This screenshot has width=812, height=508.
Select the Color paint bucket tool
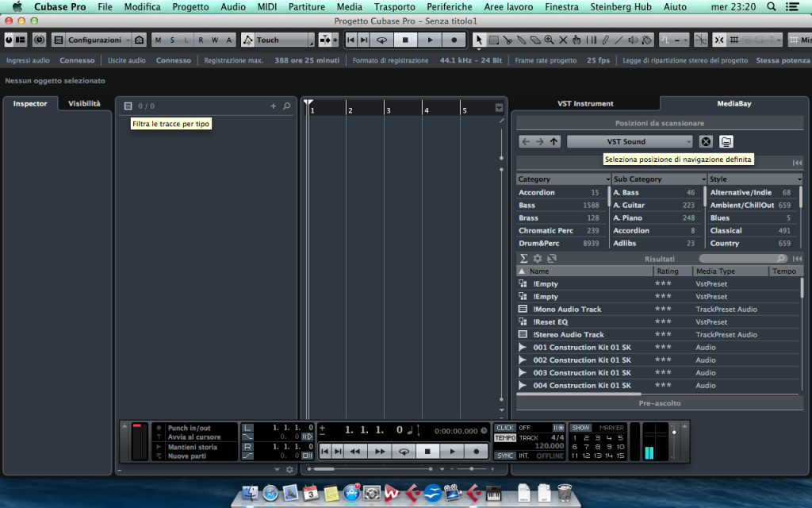click(646, 40)
